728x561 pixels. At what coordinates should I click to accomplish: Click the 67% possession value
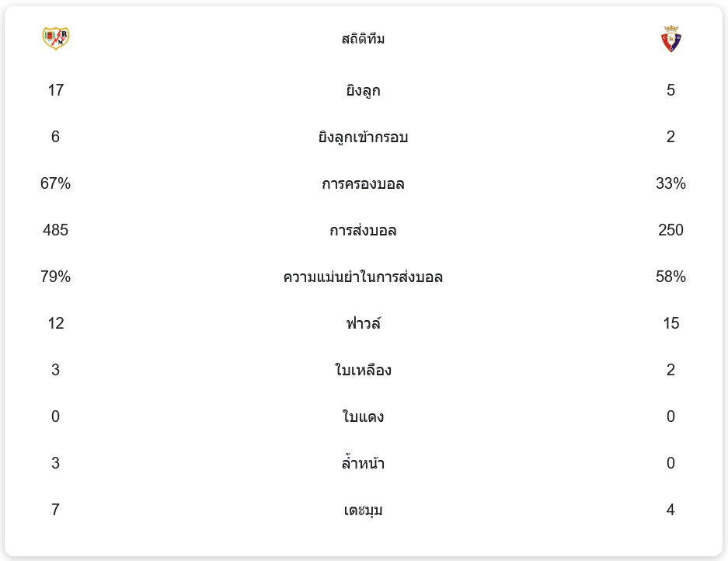55,184
